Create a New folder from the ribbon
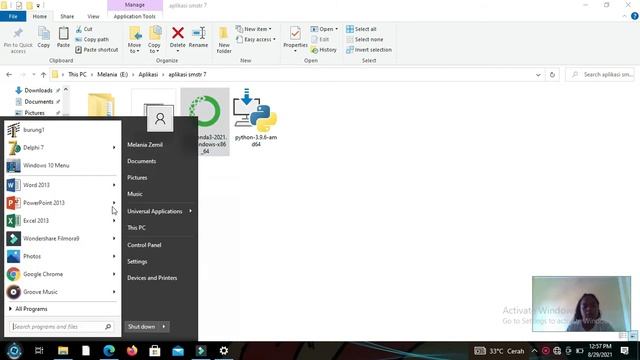This screenshot has width=640, height=360. [x=224, y=40]
